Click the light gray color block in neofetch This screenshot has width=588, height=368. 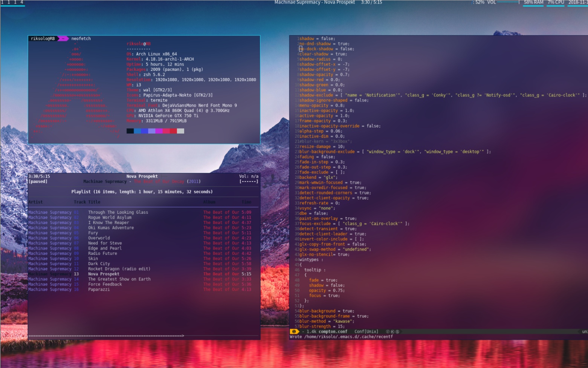180,131
